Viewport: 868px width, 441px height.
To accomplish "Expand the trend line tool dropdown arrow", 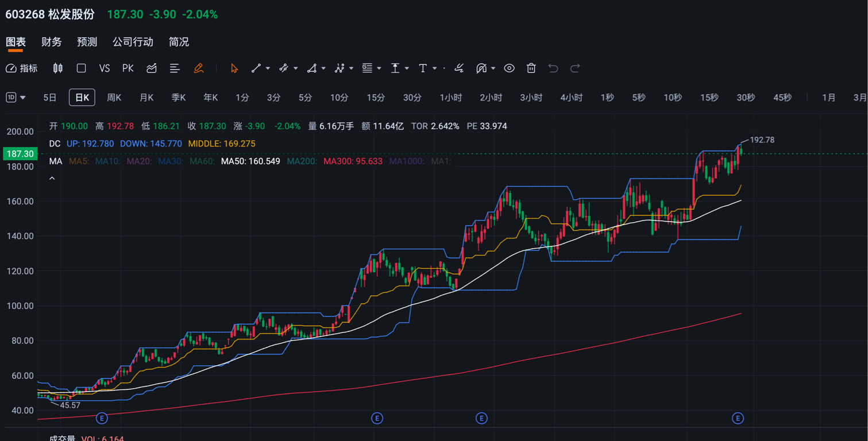I will [268, 68].
